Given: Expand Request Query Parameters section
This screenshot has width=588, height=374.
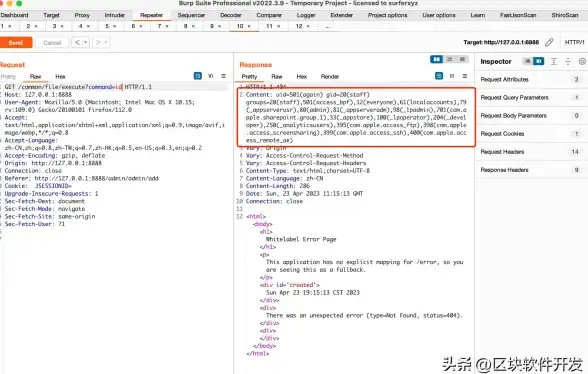Looking at the screenshot, I should point(532,98).
